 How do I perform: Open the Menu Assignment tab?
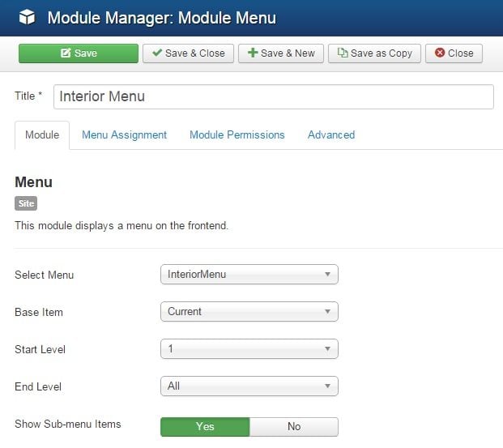pos(124,134)
